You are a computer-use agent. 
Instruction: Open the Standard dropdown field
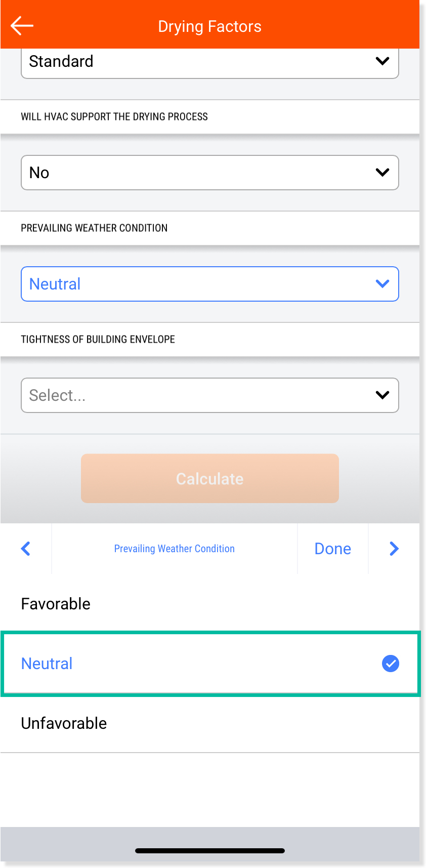pos(210,62)
